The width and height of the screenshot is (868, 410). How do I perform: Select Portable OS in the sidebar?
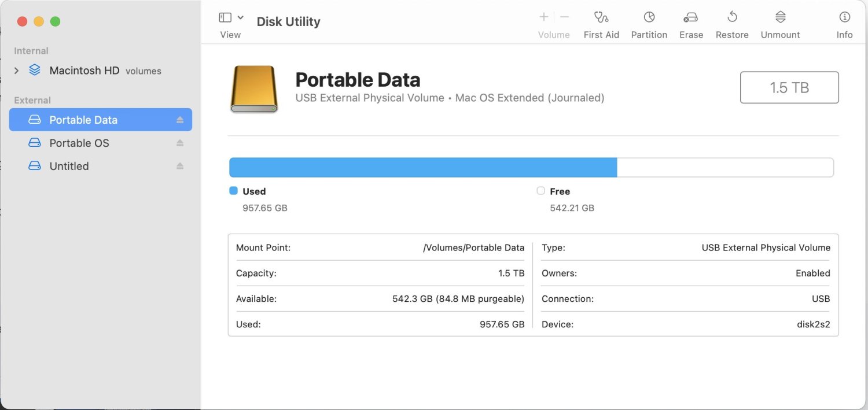point(79,143)
